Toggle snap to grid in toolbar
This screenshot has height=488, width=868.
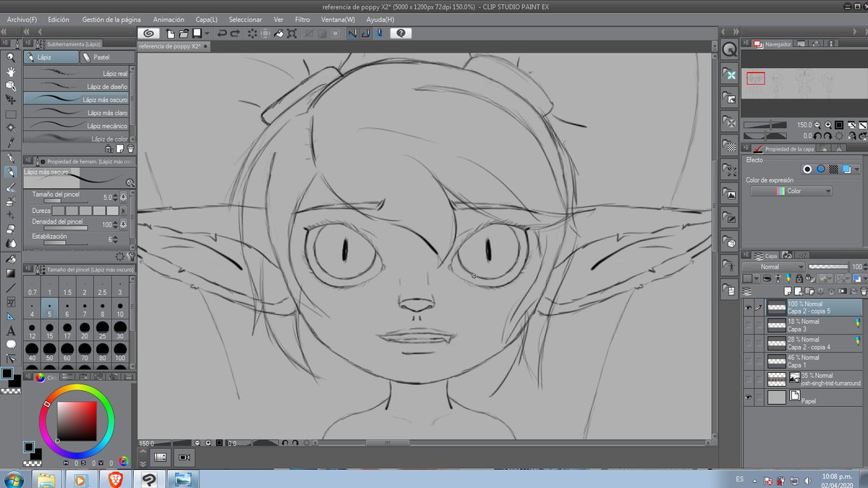tap(378, 33)
